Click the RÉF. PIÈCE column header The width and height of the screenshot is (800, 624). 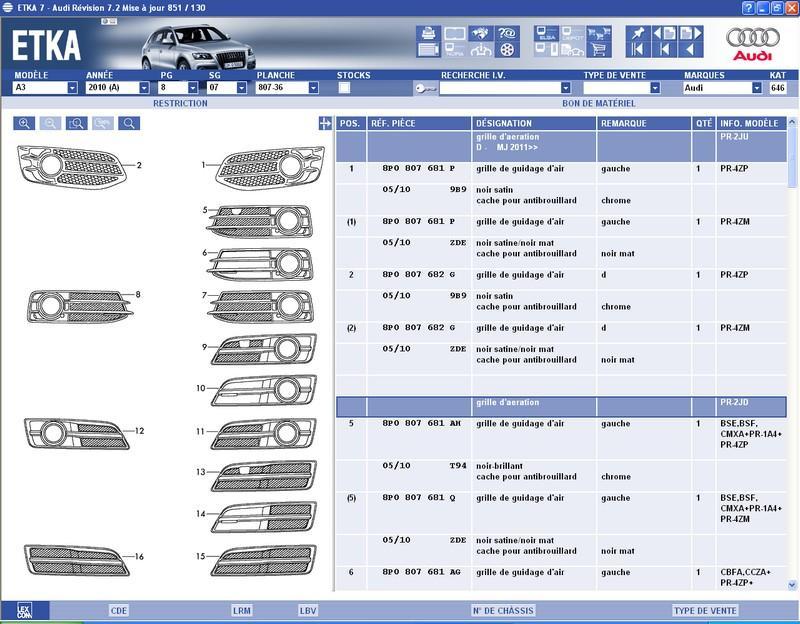[419, 123]
